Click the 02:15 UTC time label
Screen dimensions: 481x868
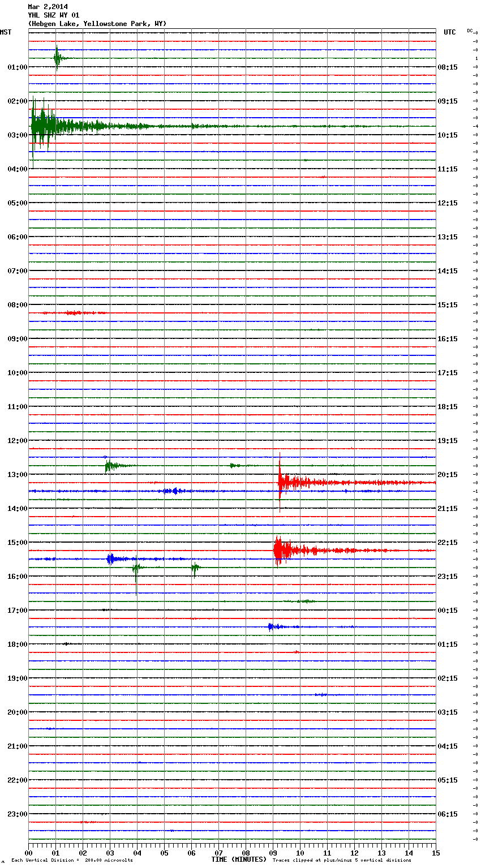[448, 678]
